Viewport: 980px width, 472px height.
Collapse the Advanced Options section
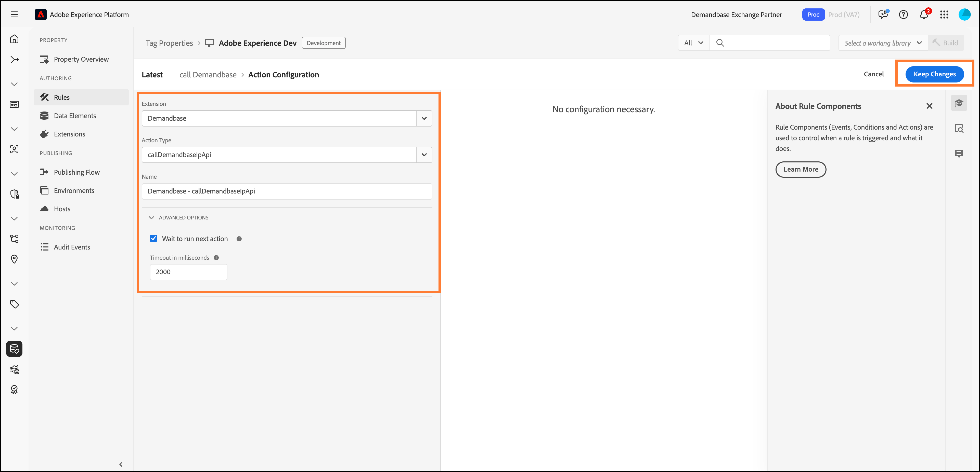coord(151,217)
